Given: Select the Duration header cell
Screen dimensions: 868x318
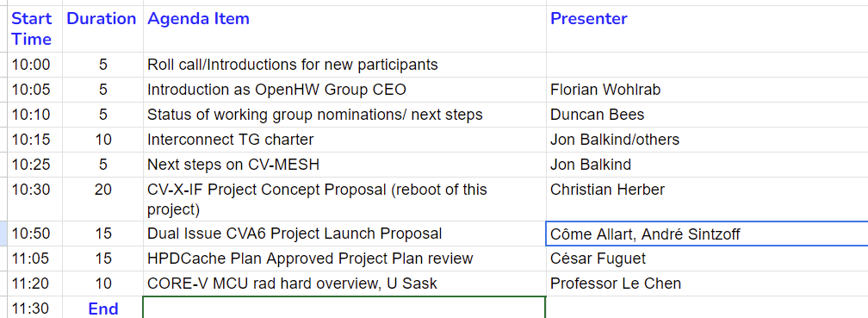Looking at the screenshot, I should coord(102,28).
